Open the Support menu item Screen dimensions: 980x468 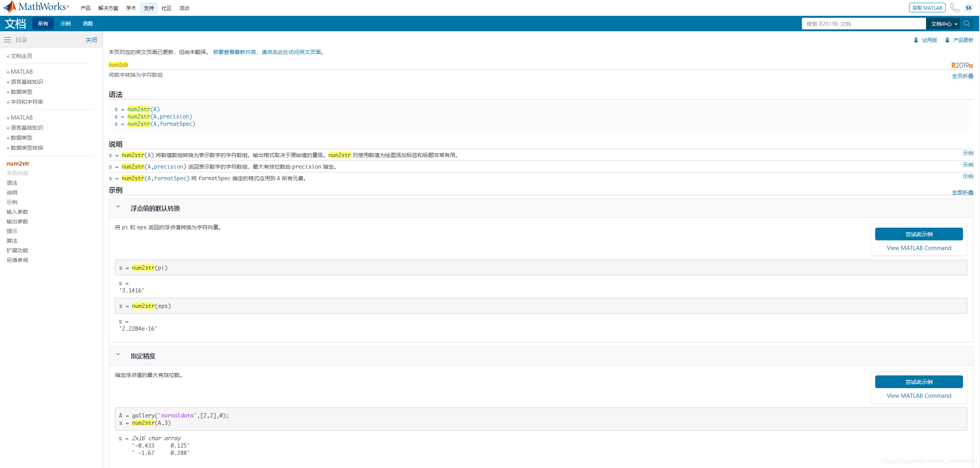click(x=149, y=8)
